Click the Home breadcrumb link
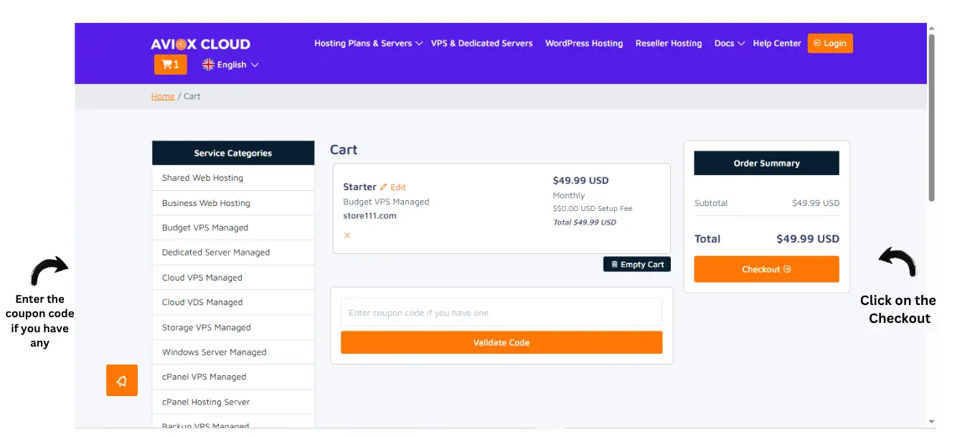Screen dimensions: 980x437 coord(163,96)
